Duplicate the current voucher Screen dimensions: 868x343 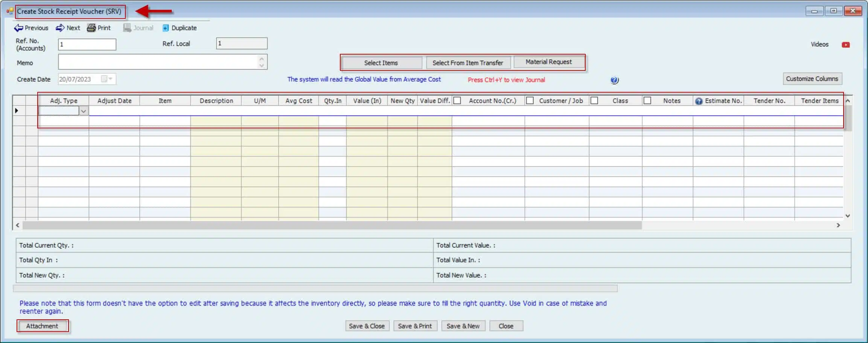(x=180, y=28)
